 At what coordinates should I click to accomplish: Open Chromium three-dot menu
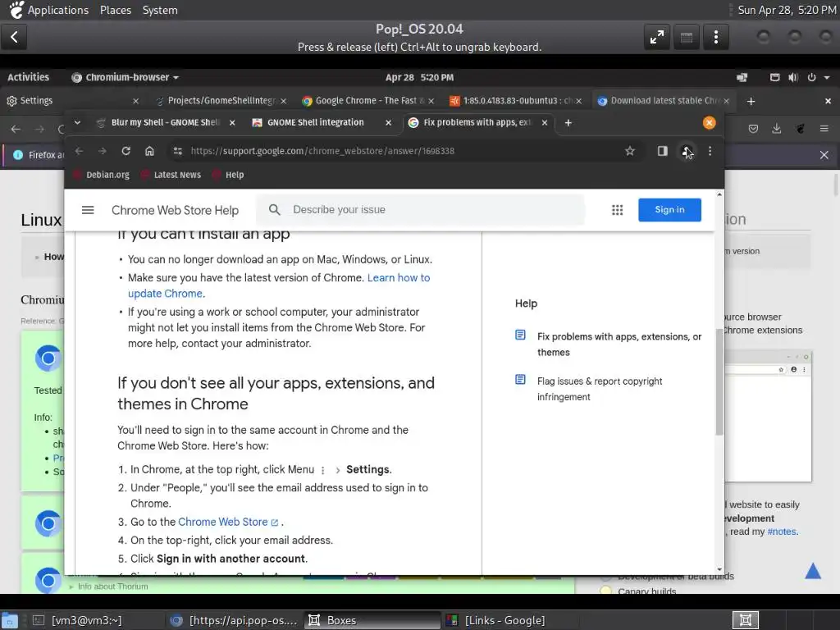[x=710, y=151]
